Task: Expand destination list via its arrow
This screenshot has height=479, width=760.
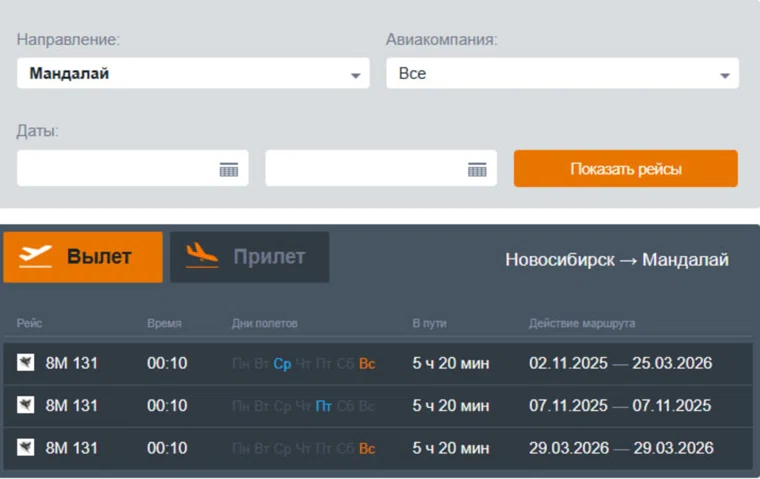Action: (x=355, y=75)
